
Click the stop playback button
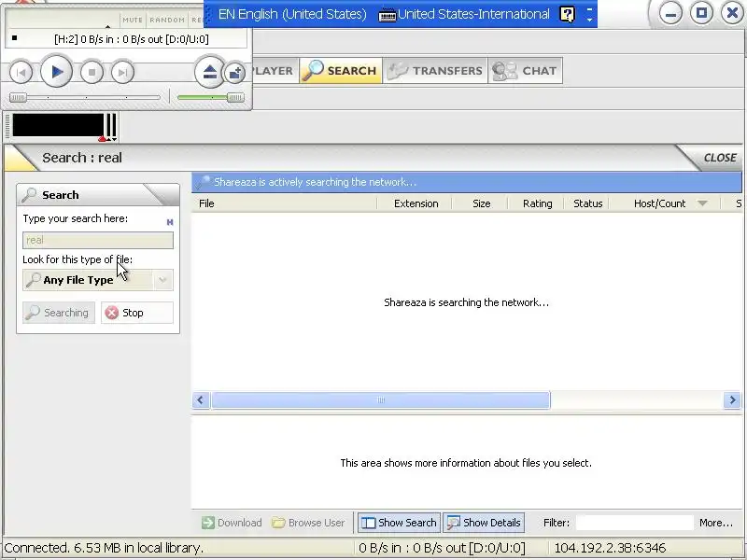pyautogui.click(x=92, y=73)
